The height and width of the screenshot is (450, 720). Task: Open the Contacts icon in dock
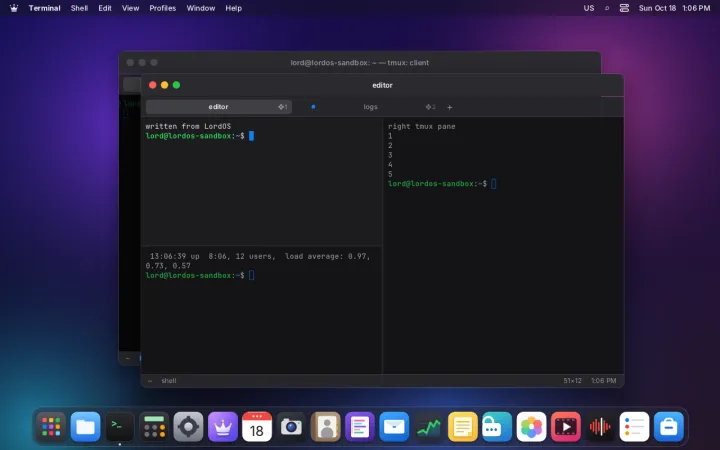(326, 427)
